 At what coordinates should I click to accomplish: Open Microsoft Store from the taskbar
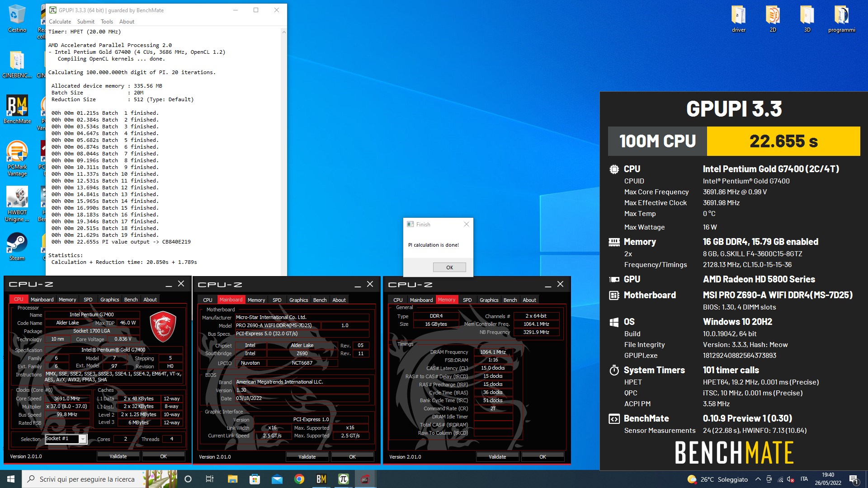pos(255,479)
